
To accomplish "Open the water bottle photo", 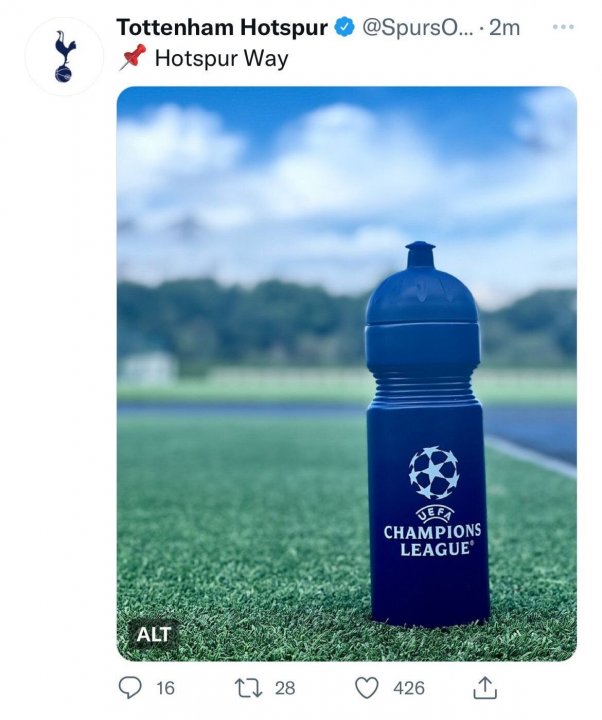I will pos(347,373).
